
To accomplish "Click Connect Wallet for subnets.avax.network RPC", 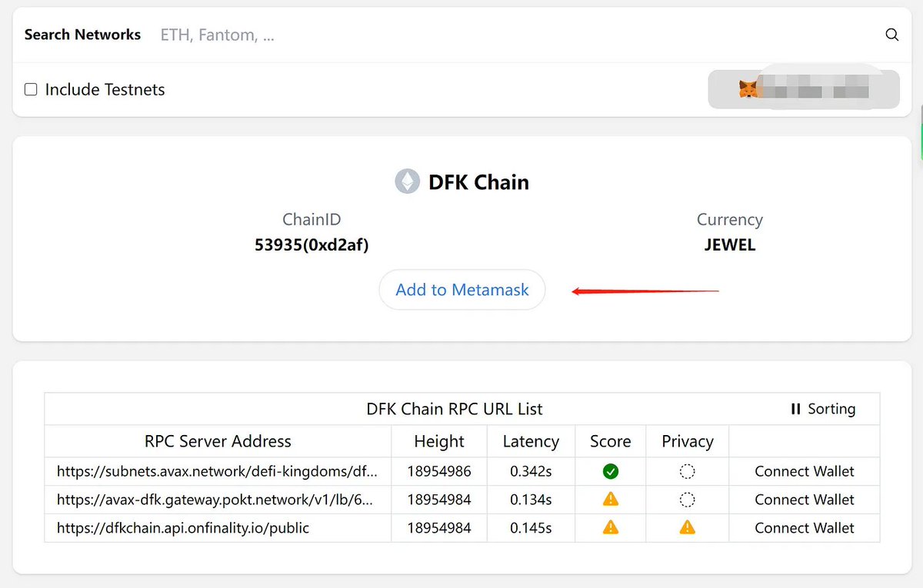I will tap(804, 471).
